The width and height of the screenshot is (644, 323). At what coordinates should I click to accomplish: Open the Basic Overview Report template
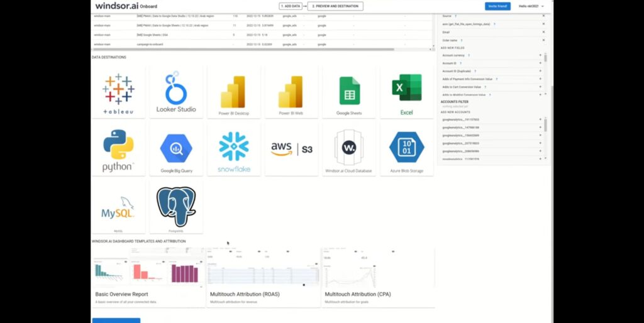[x=148, y=277]
